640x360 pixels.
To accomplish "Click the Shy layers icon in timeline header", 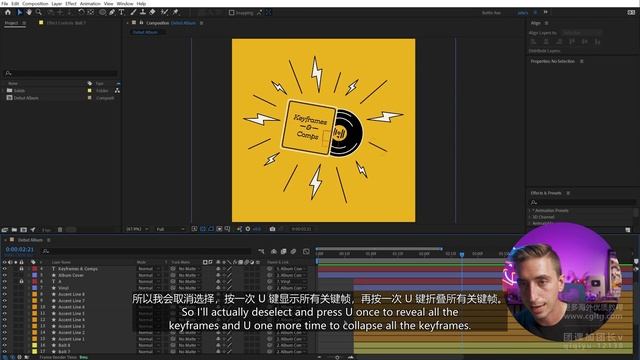I will click(274, 251).
